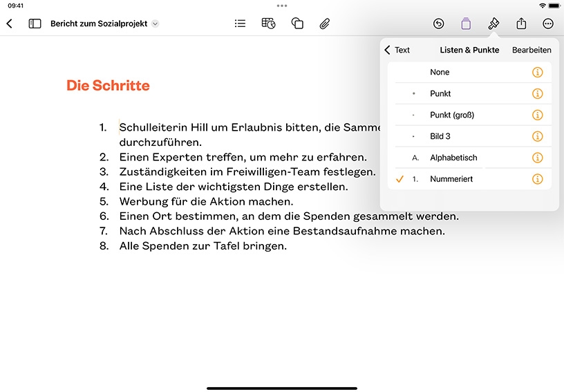The width and height of the screenshot is (564, 392).
Task: Tap the share icon
Action: click(521, 24)
